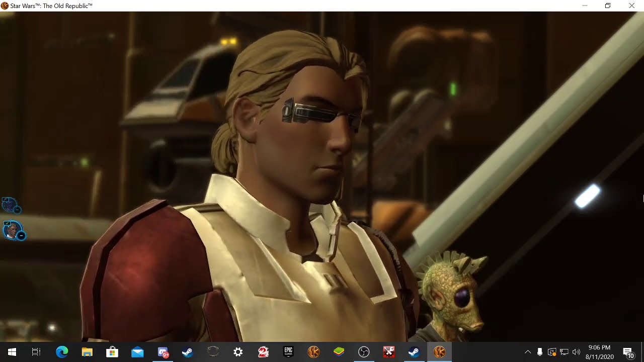This screenshot has height=362, width=644.
Task: Switch to OBS Studio from the taskbar
Action: click(364, 352)
